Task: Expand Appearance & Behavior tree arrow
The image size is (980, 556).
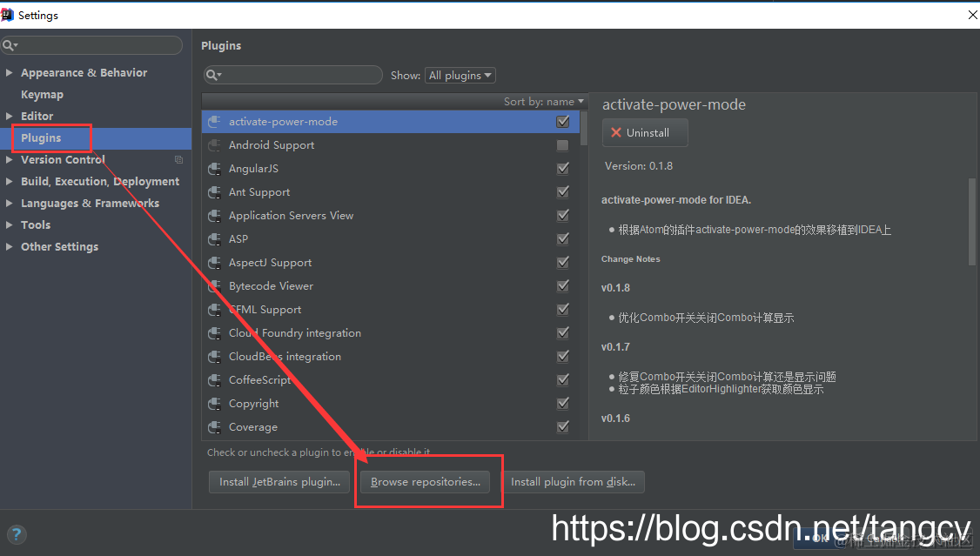Action: [x=9, y=72]
